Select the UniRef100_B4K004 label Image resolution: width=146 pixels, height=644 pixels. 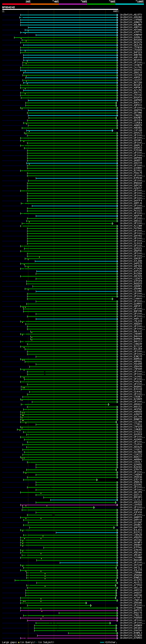click(x=131, y=336)
